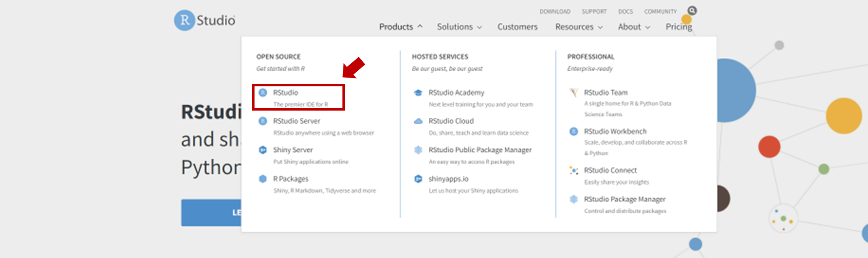Open the search magnifier icon
The height and width of the screenshot is (258, 868).
click(692, 11)
